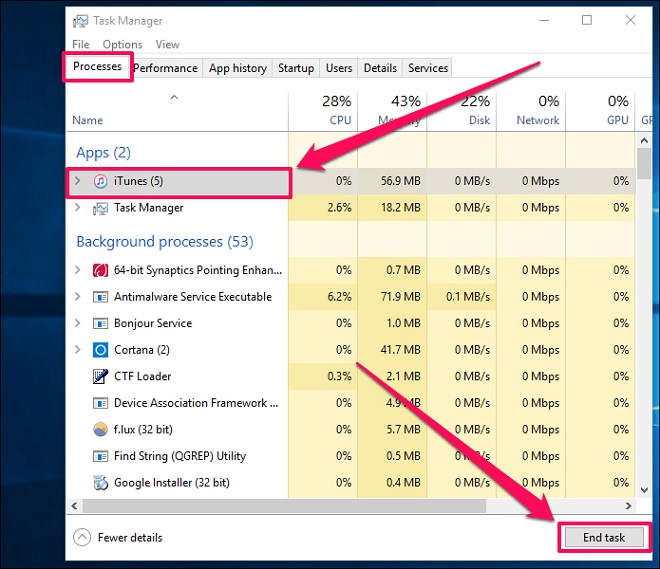
Task: Click the Find String QGREP Utility icon
Action: (x=100, y=456)
